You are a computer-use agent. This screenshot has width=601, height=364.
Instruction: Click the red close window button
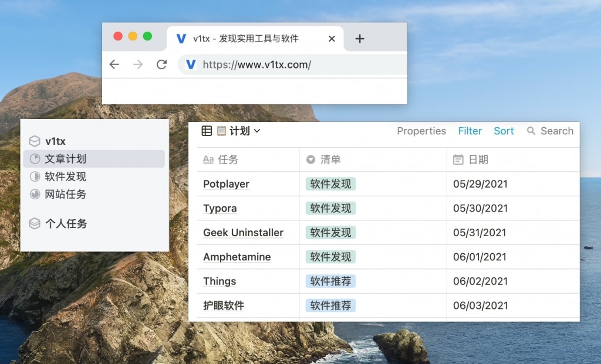[x=118, y=36]
